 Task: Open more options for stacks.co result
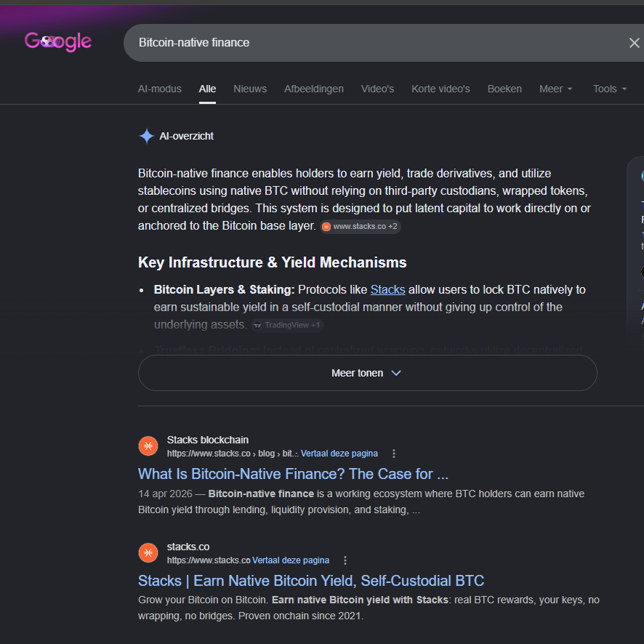345,560
